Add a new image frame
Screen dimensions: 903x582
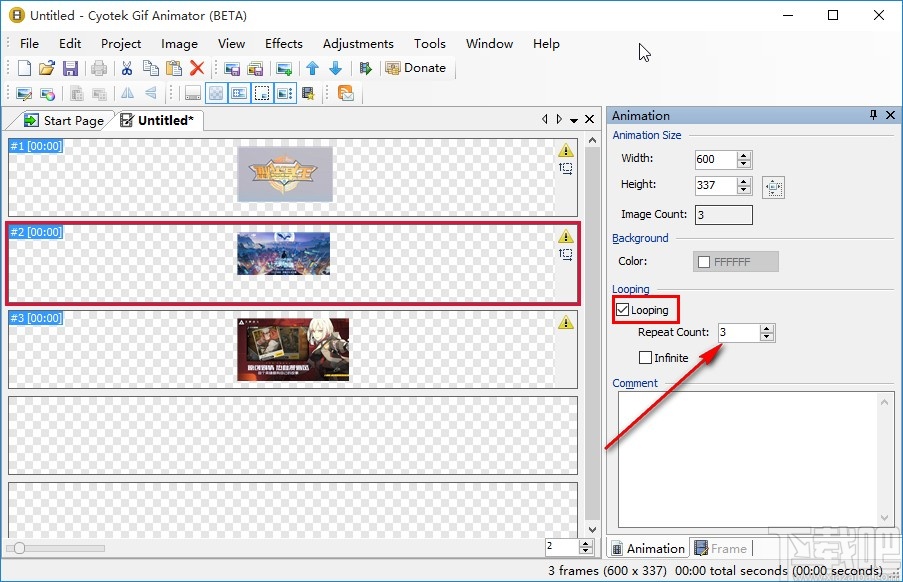point(284,69)
